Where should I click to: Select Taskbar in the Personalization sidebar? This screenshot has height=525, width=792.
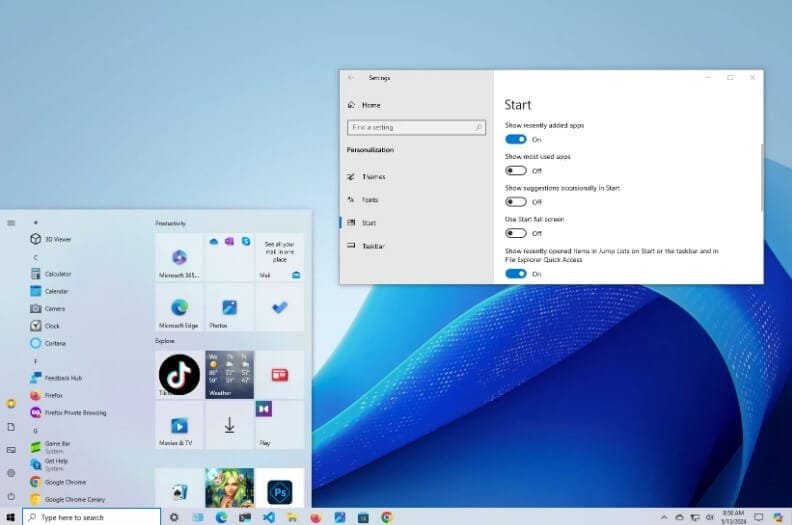[x=372, y=246]
